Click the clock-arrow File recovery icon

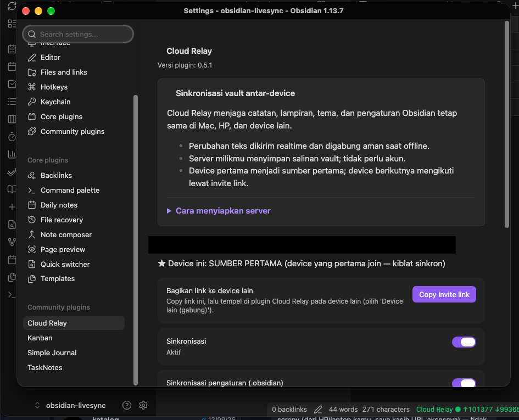32,220
